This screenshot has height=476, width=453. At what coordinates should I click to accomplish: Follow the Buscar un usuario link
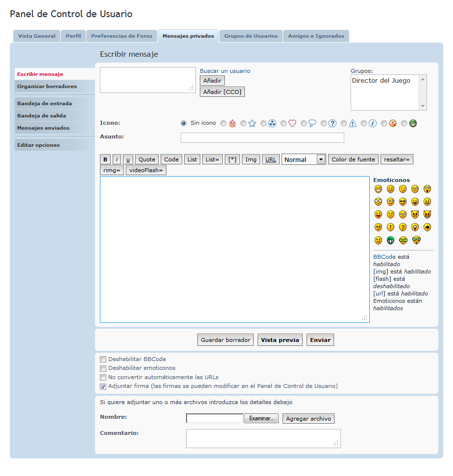click(225, 71)
